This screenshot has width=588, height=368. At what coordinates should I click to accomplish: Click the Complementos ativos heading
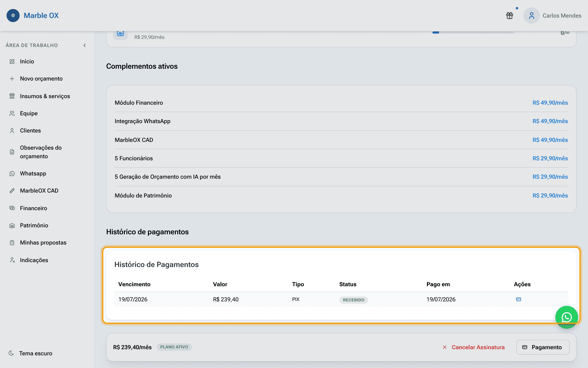click(142, 66)
